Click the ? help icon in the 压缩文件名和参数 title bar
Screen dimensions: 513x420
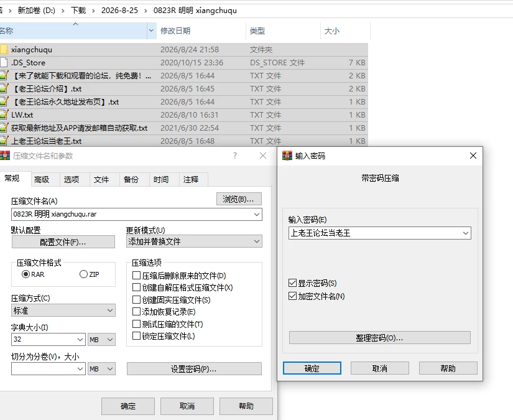(235, 156)
